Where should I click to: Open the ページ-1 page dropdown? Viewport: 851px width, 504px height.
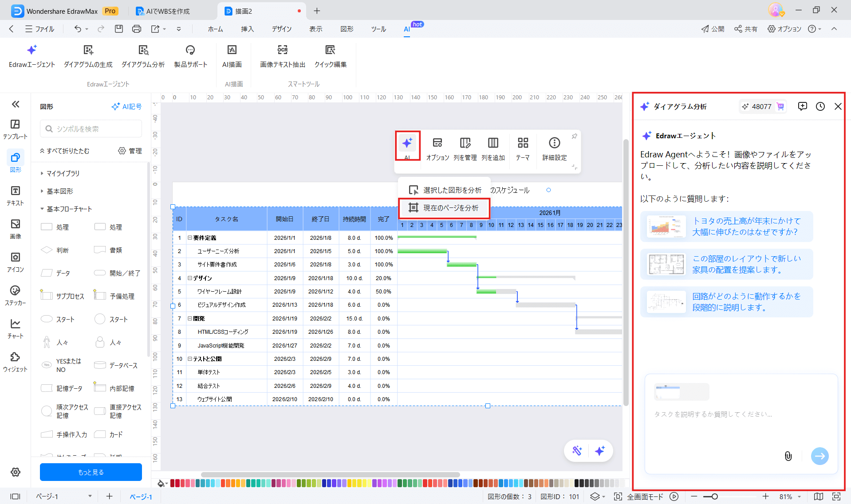click(91, 496)
